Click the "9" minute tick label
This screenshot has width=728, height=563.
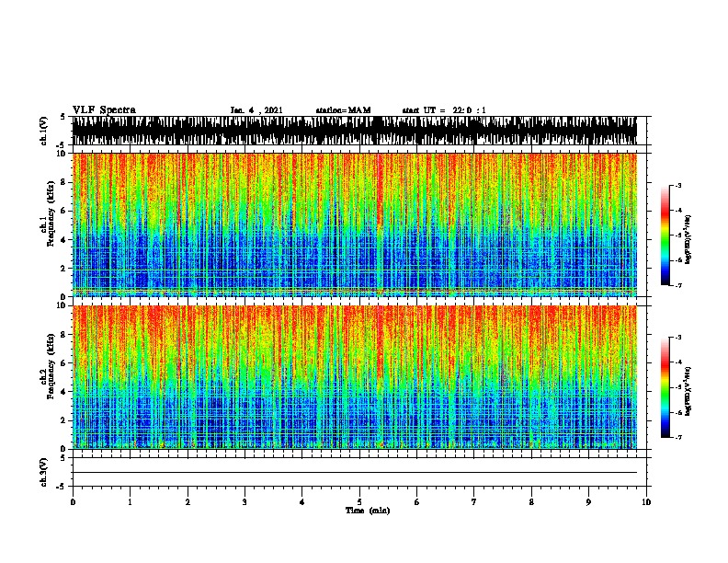pos(588,502)
